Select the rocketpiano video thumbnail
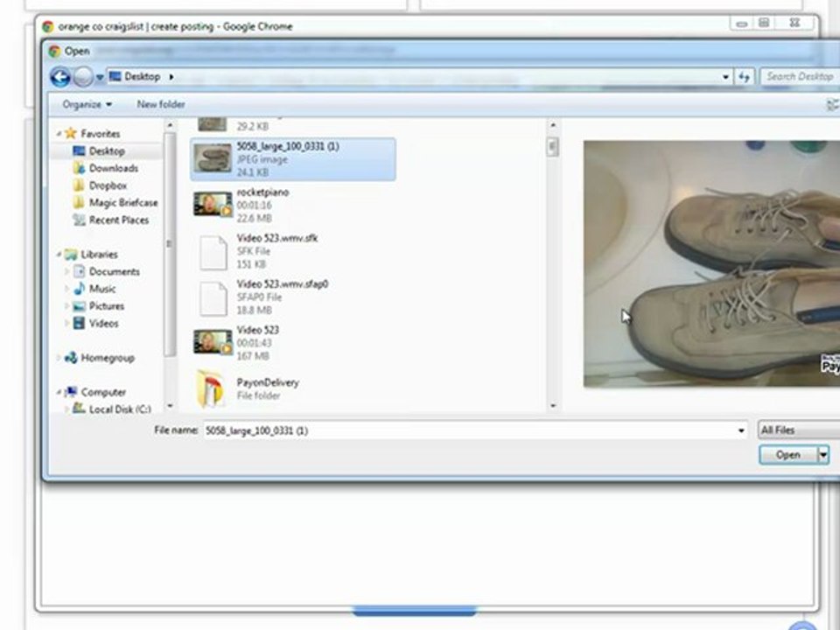This screenshot has height=630, width=840. 213,205
